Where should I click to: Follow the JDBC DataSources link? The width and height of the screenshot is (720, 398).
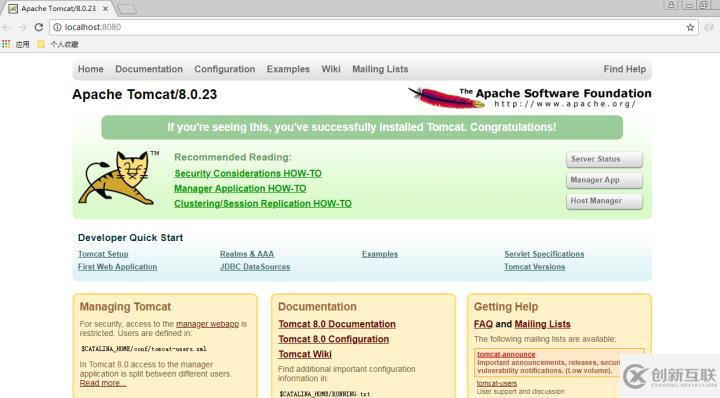(255, 267)
